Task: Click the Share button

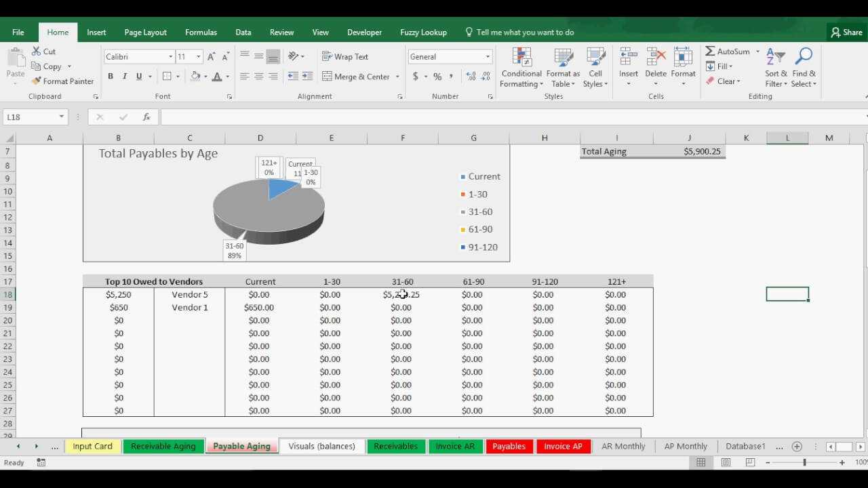Action: [x=846, y=33]
